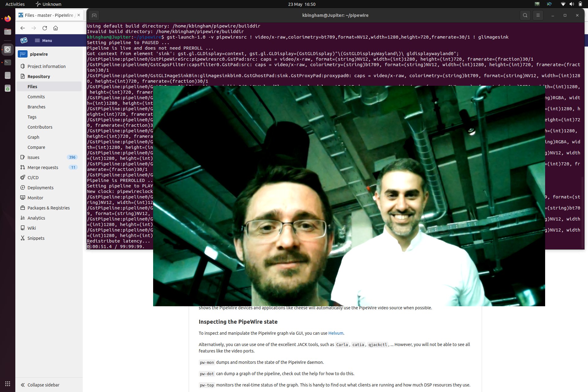Open Firefox from the Ubuntu dock
The height and width of the screenshot is (392, 588).
click(x=8, y=19)
